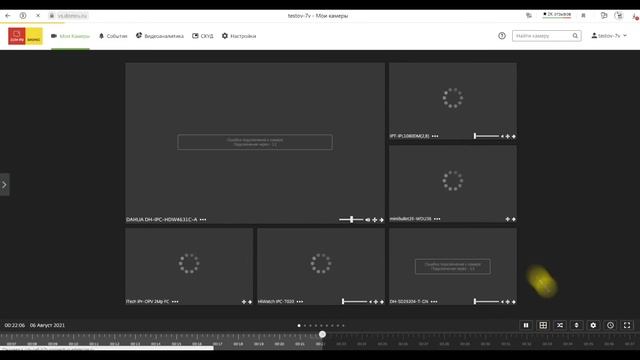Click the second-to-last icon on iTech IPr-OPV camera
This screenshot has width=640, height=360.
click(244, 302)
